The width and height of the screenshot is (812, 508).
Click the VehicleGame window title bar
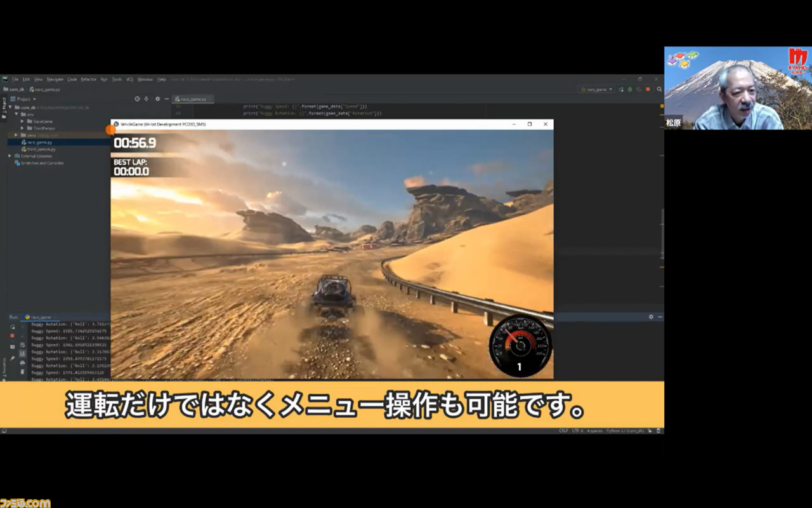click(x=332, y=124)
